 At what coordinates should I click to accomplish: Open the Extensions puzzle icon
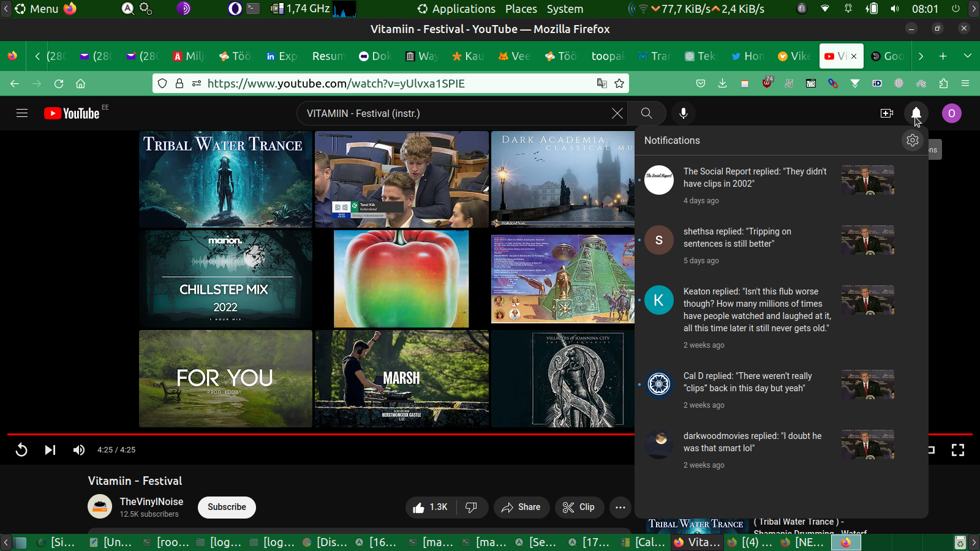tap(943, 83)
